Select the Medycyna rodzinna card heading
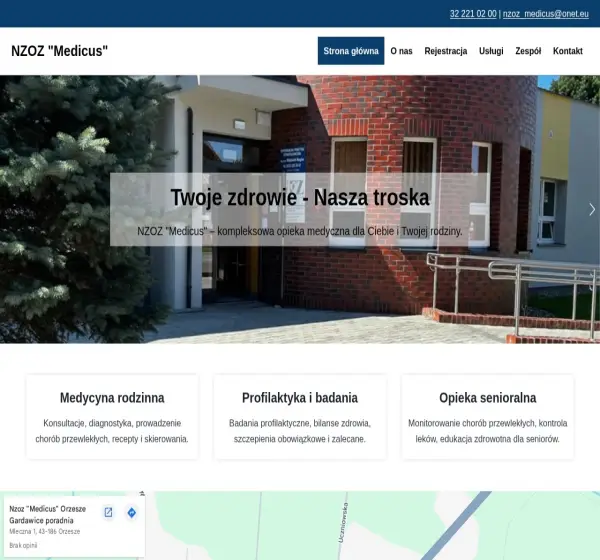The width and height of the screenshot is (600, 560). coord(112,398)
